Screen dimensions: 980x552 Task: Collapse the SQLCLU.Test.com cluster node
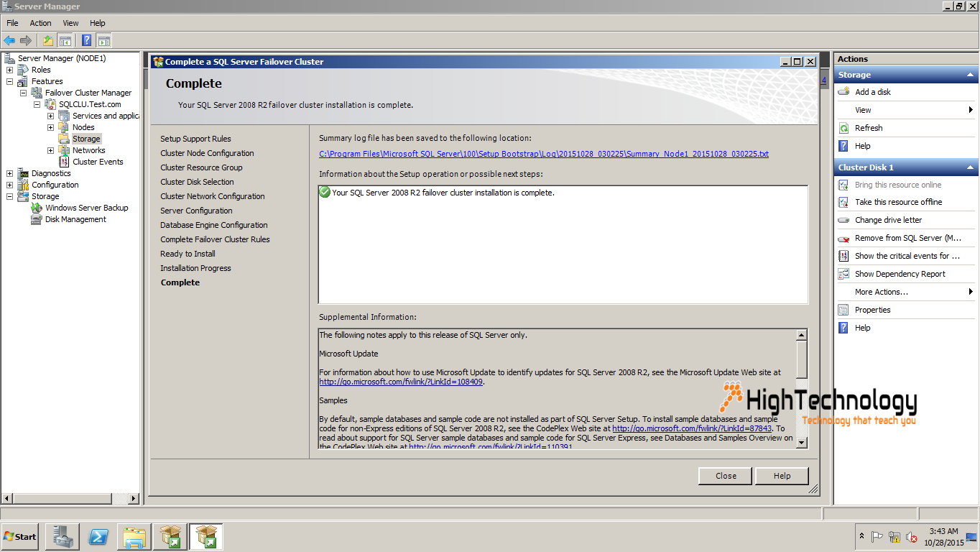pyautogui.click(x=37, y=104)
